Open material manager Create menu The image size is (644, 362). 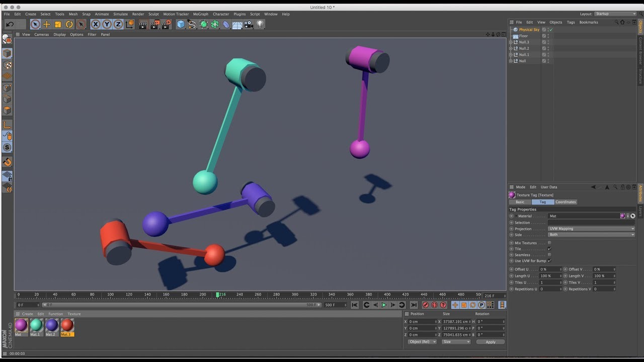[28, 314]
